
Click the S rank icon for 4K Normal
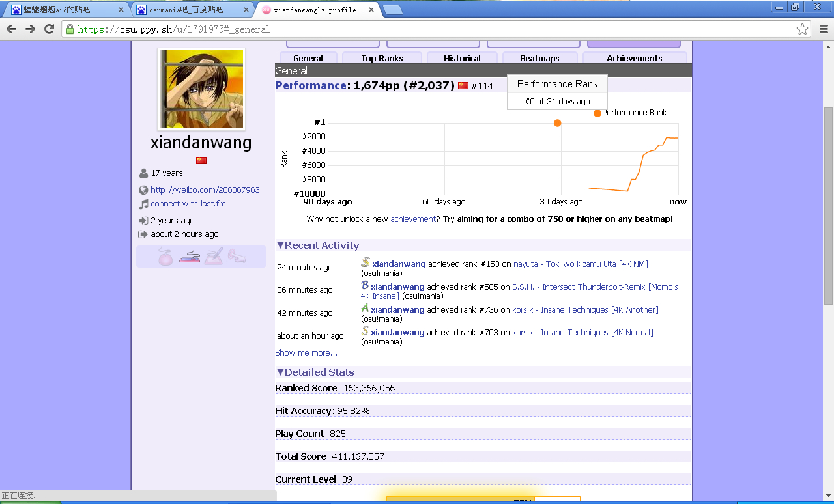pos(365,331)
